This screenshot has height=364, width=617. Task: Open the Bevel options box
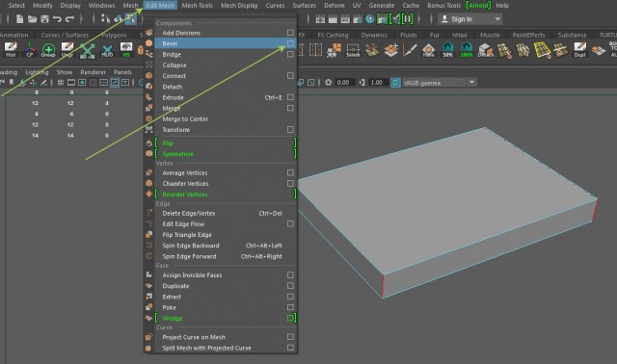click(x=290, y=43)
